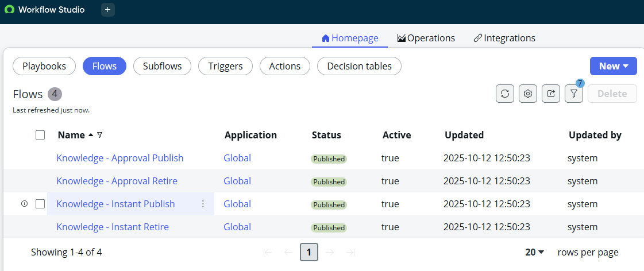Click the export list icon

tap(551, 94)
